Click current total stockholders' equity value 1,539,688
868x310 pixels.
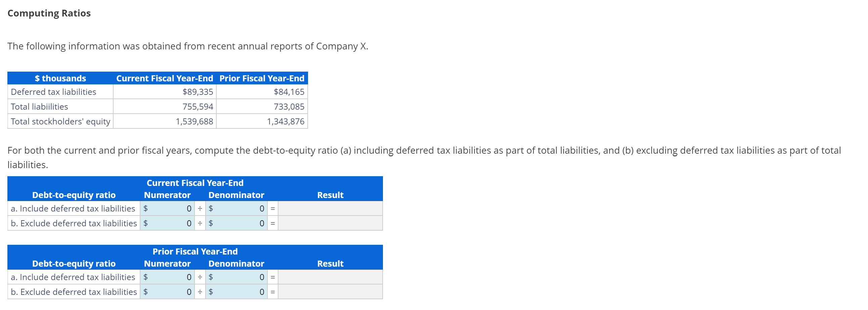pos(194,121)
